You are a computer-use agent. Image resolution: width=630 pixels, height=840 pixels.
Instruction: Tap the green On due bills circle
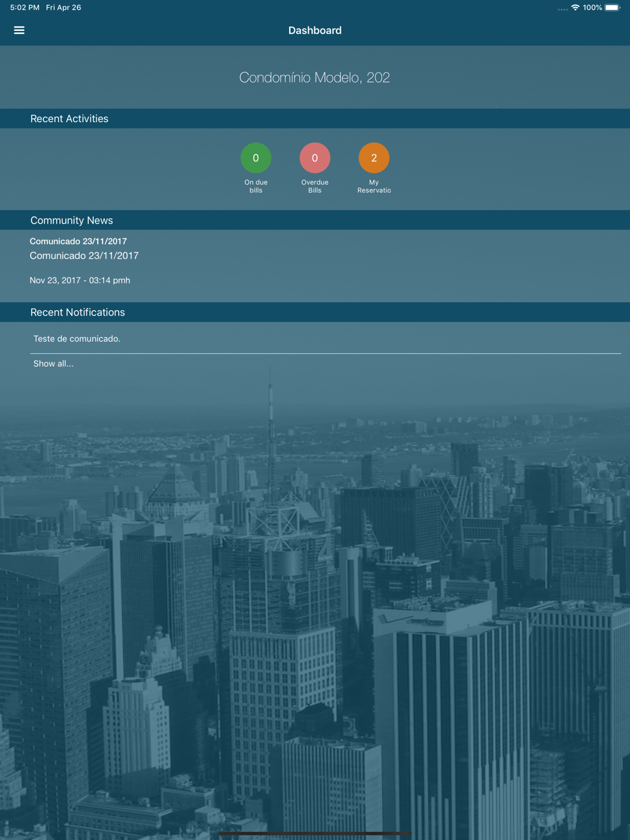(x=256, y=158)
